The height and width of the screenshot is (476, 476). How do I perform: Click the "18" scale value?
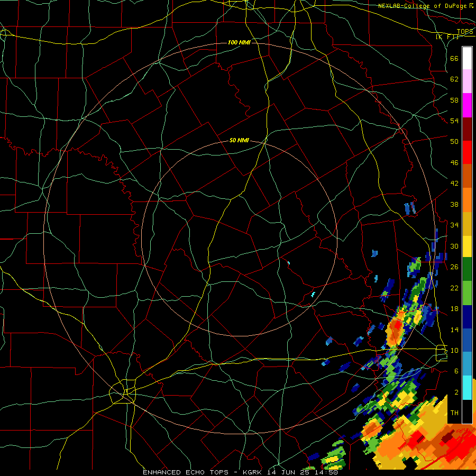(x=454, y=309)
